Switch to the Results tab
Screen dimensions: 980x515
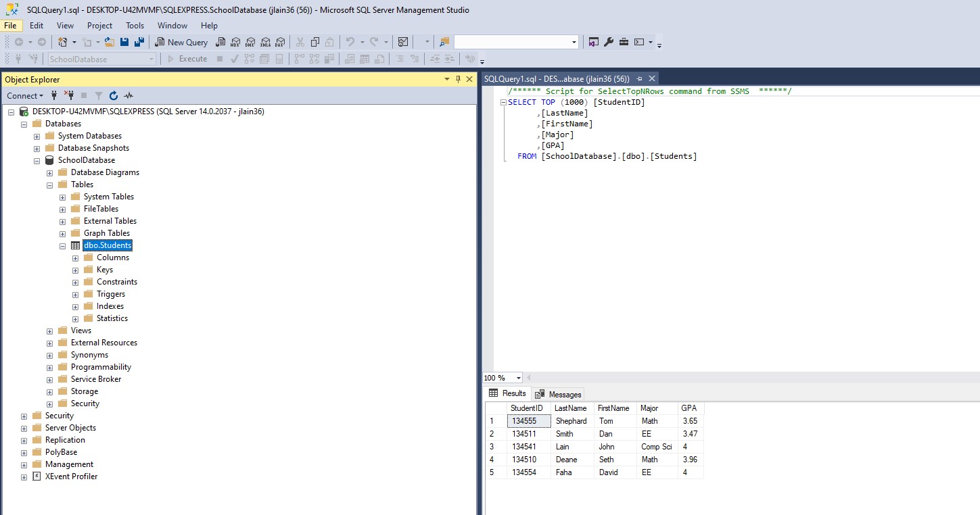(508, 393)
